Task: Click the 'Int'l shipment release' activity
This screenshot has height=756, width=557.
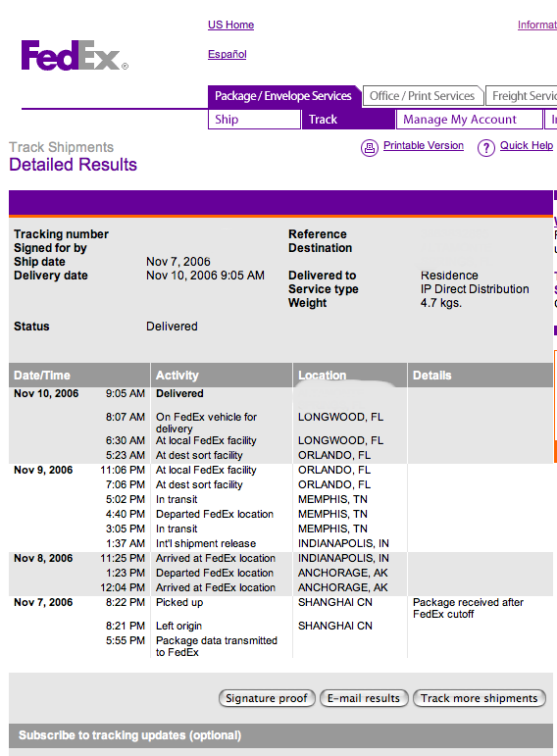Action: (x=205, y=543)
